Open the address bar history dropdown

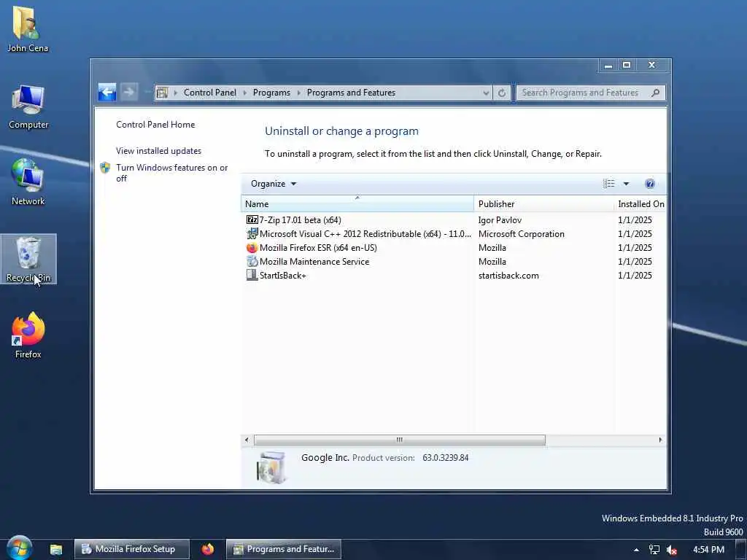[x=486, y=93]
